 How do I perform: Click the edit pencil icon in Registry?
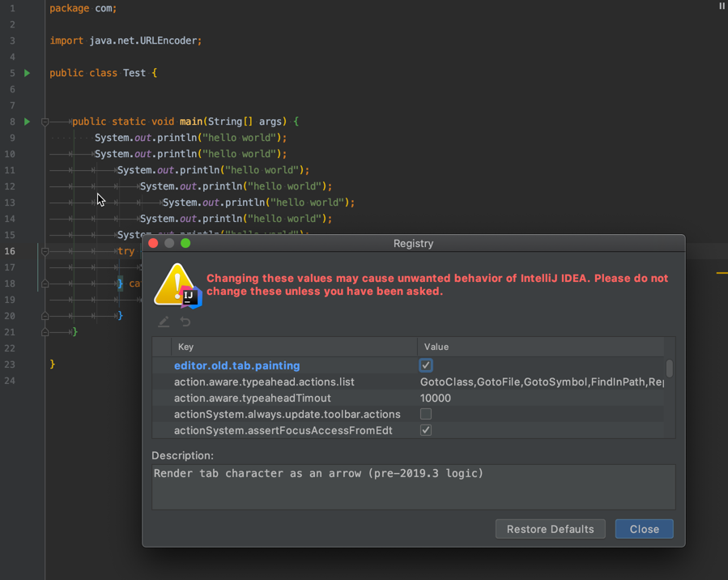tap(164, 322)
